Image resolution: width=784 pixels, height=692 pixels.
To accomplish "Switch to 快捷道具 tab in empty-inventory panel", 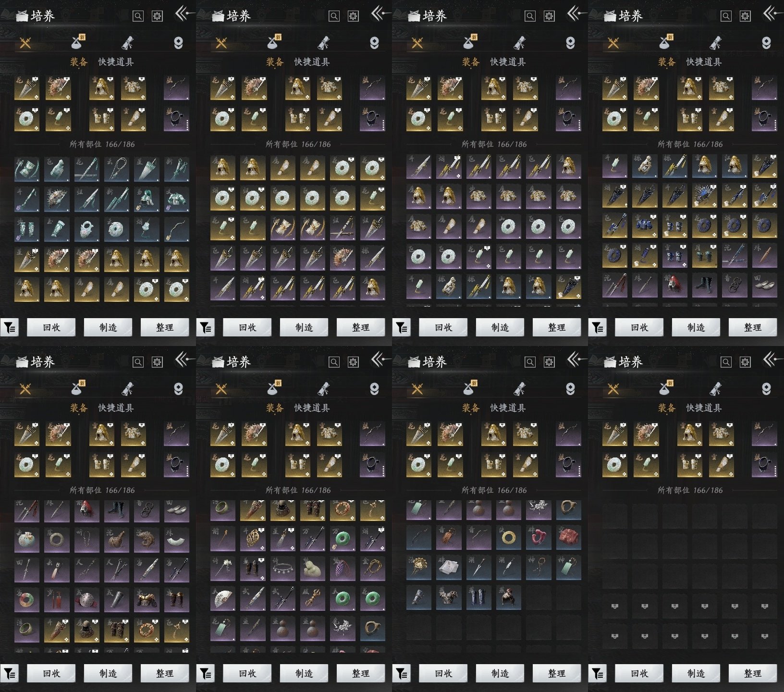I will pos(704,408).
